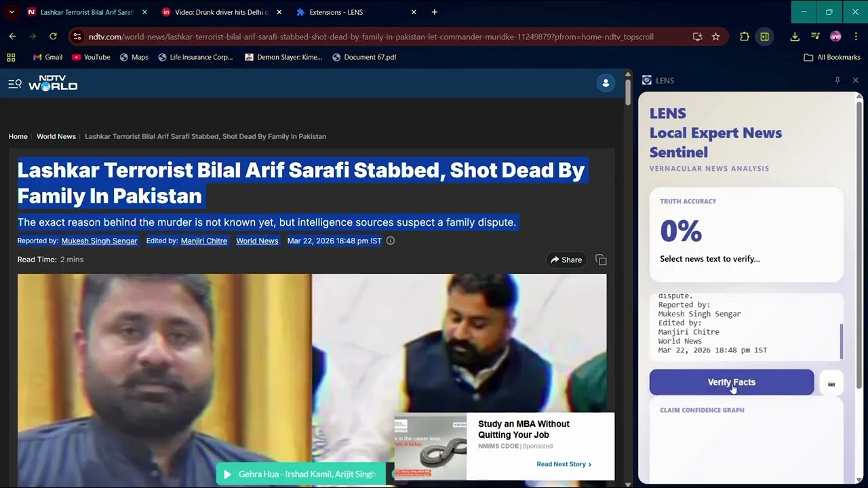Screen dimensions: 868x488
Task: Click the article headline text
Action: (301, 183)
